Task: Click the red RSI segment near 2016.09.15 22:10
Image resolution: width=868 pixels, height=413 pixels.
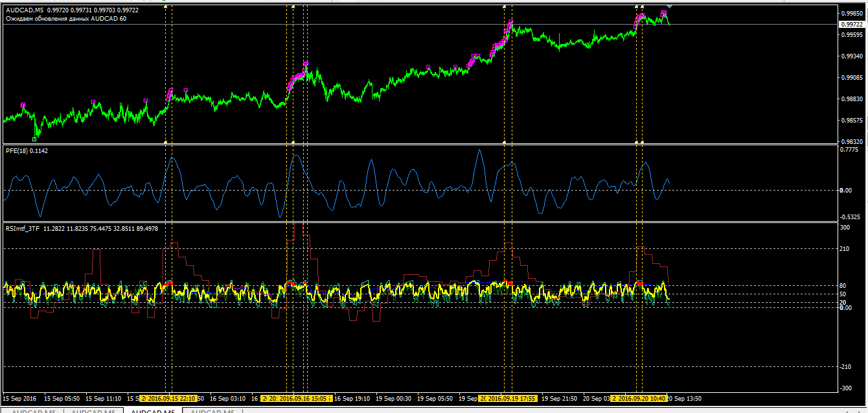Action: [169, 283]
